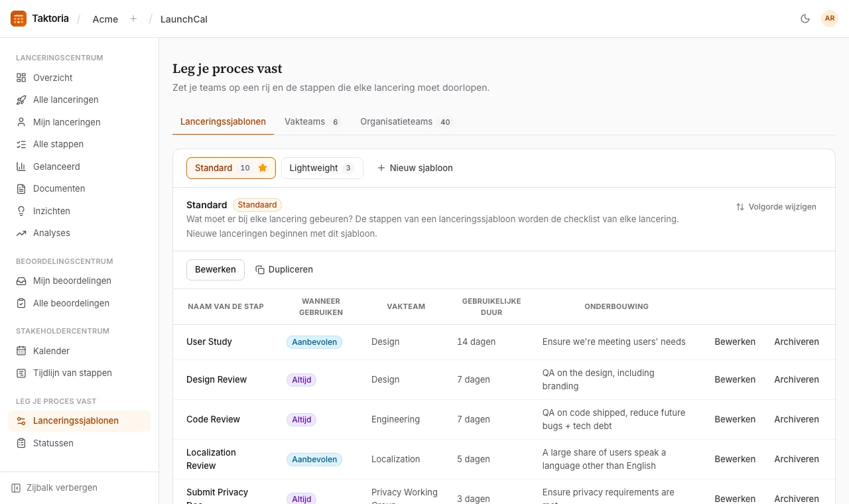
Task: Edit the Localization Review step
Action: [x=735, y=459]
